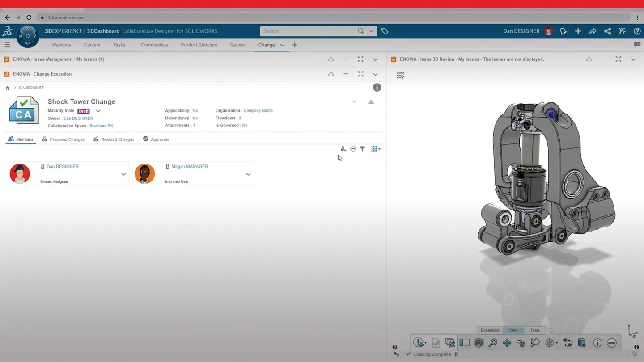
Task: Click the compass logo next to Dan DESIGNER avatar
Action: pos(28,36)
